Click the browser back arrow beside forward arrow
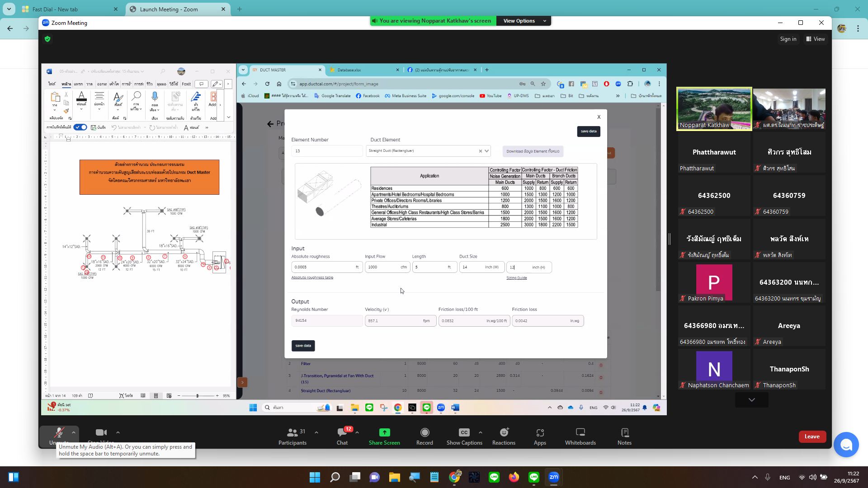The width and height of the screenshot is (868, 488). 10,28
